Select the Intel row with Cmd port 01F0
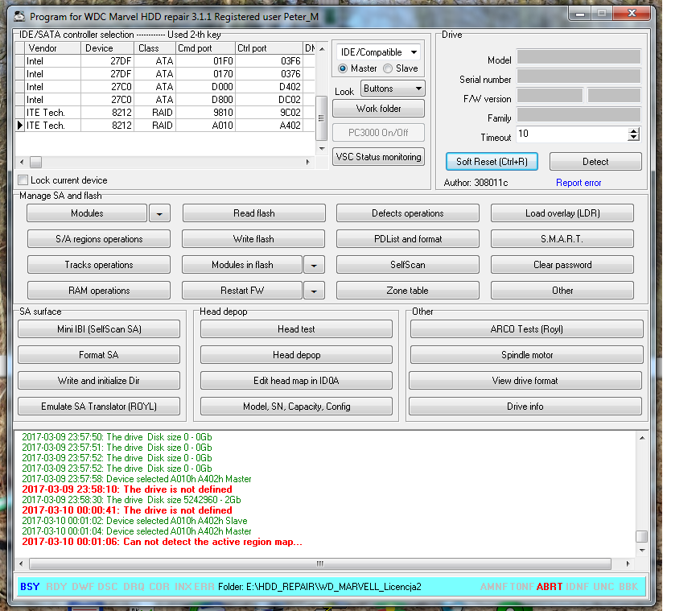The image size is (700, 611). 165,61
